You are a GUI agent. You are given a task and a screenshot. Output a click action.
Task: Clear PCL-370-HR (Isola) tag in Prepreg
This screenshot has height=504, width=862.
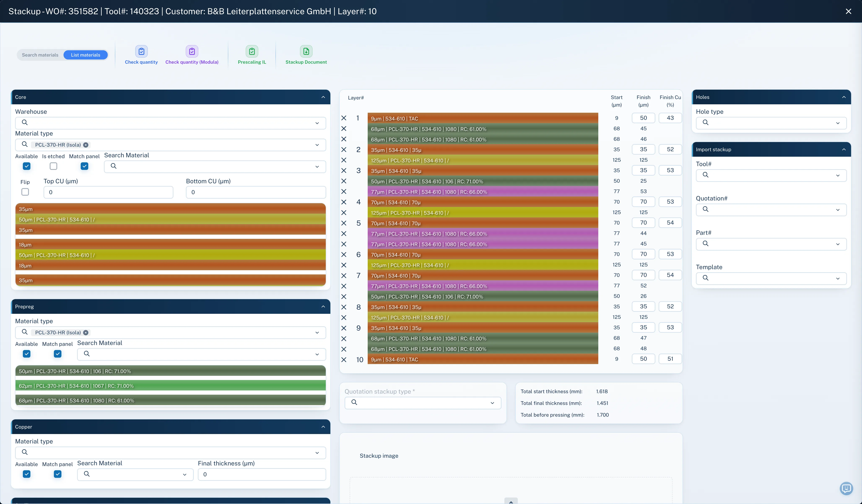pyautogui.click(x=86, y=333)
